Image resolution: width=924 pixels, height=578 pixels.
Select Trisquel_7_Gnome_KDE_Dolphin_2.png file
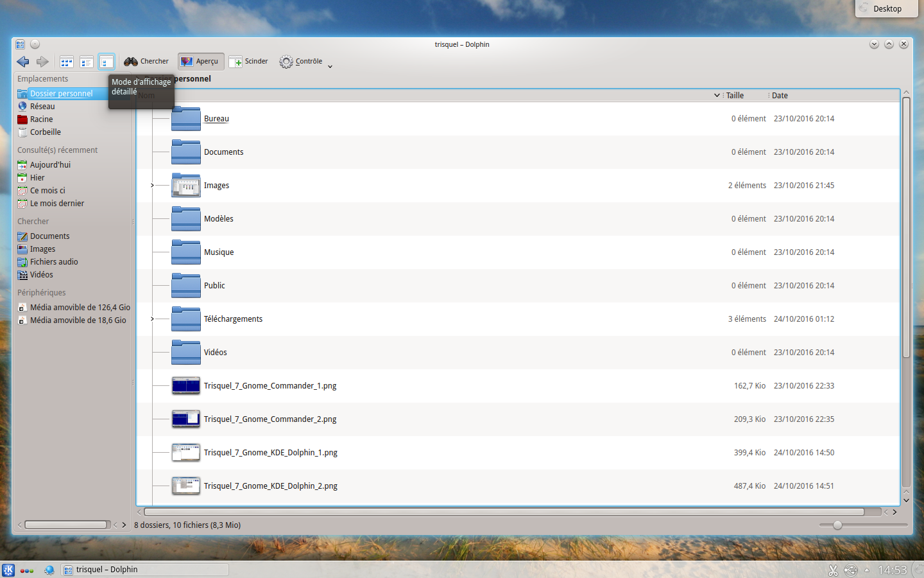(x=270, y=486)
